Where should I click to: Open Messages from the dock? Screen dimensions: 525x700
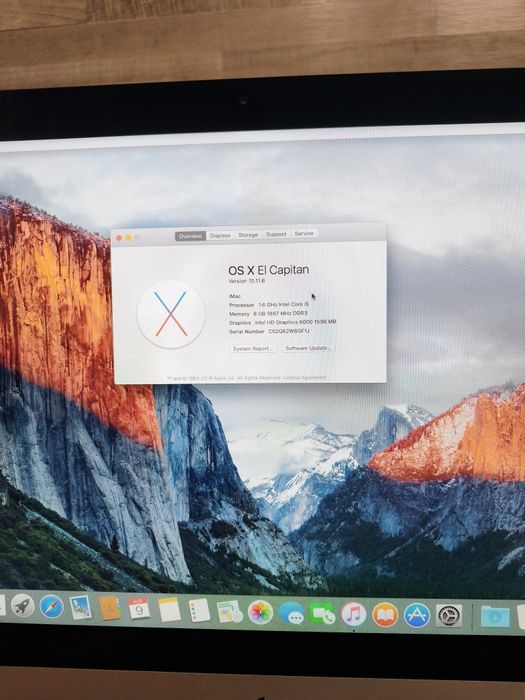(x=292, y=613)
